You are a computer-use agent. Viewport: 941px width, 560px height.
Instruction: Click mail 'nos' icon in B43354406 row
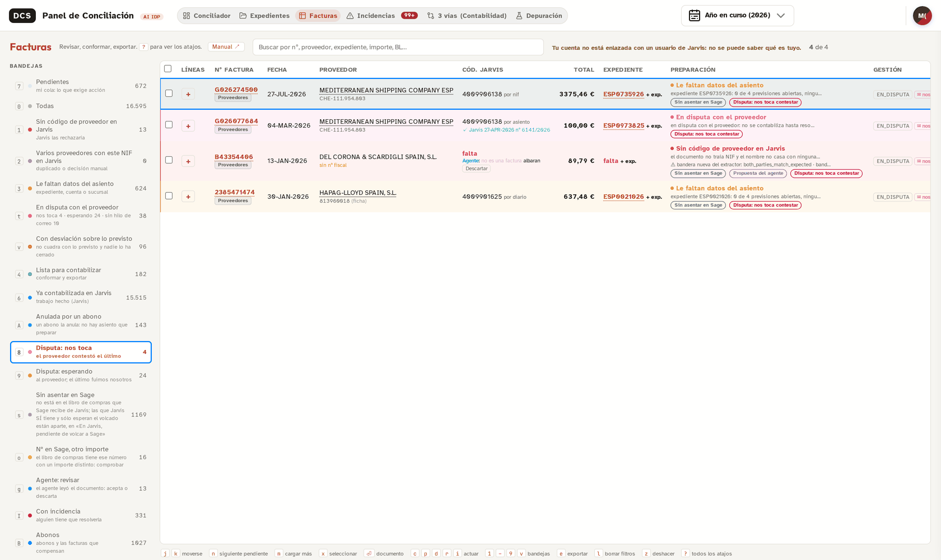pos(923,161)
